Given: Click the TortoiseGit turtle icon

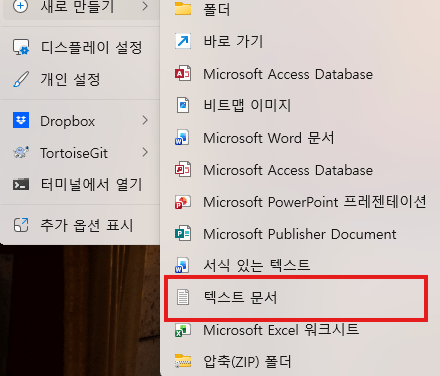Looking at the screenshot, I should click(x=21, y=153).
